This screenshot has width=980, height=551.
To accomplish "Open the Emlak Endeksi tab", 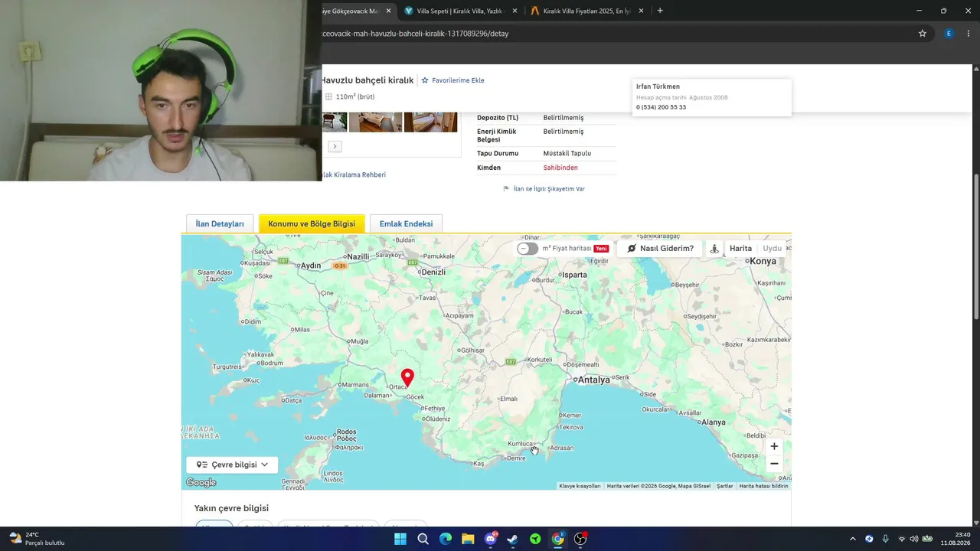I will pyautogui.click(x=406, y=223).
